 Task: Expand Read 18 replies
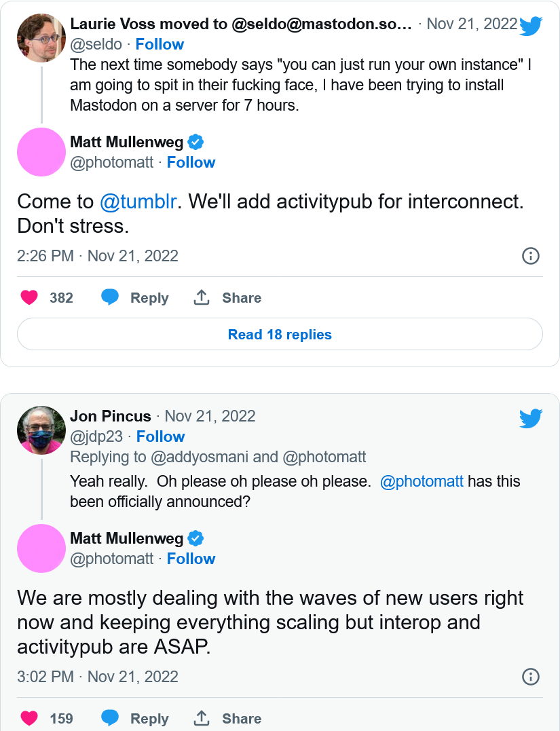click(280, 334)
